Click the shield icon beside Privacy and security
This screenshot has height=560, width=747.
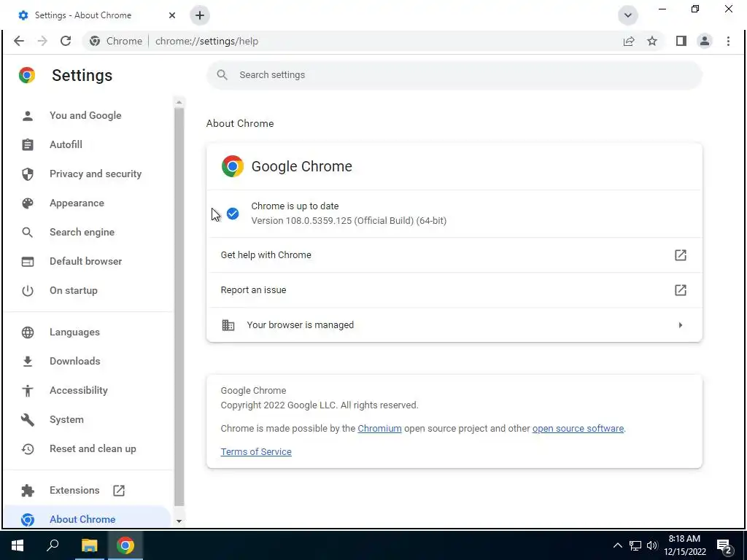point(28,174)
